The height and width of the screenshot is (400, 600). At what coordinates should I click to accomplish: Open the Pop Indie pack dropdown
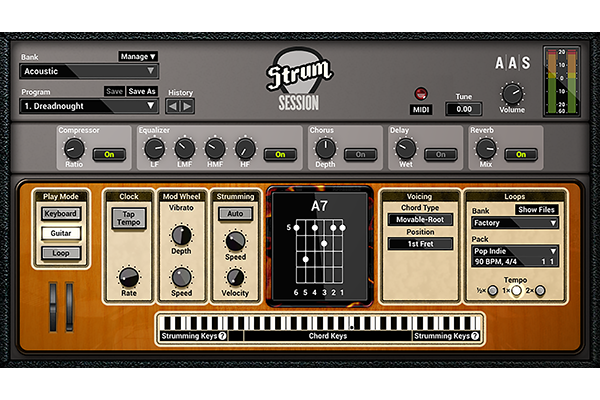[x=515, y=251]
